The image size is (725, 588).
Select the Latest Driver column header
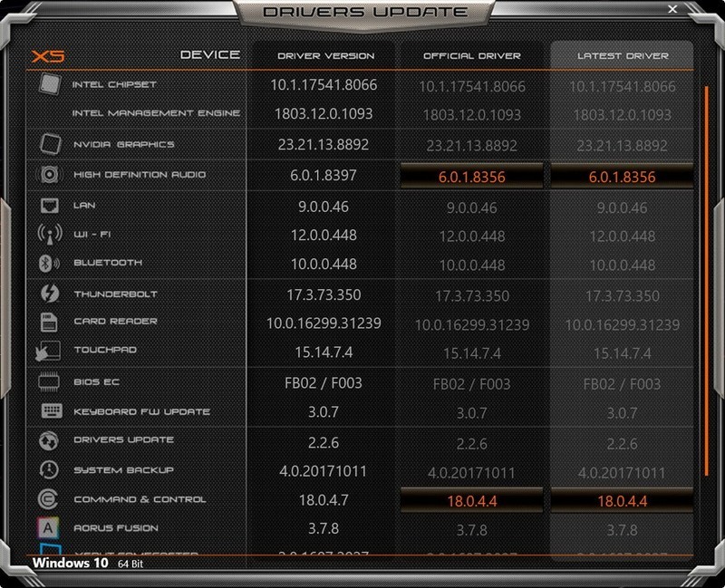623,56
